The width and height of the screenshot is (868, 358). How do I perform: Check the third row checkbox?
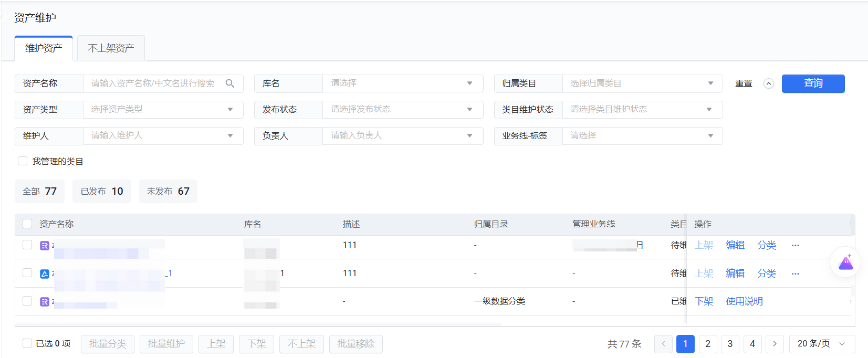coord(27,301)
